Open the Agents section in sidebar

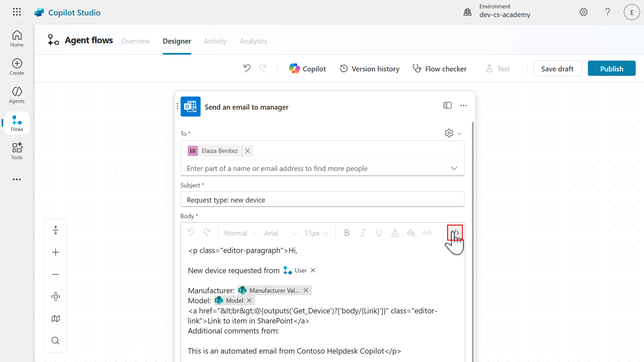point(16,95)
